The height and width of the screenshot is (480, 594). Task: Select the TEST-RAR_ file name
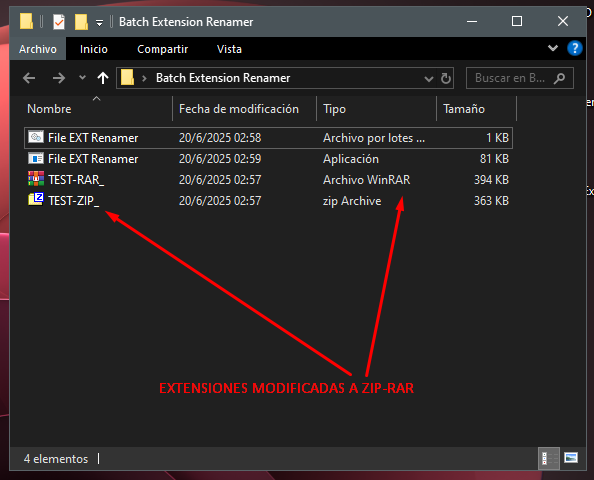(x=76, y=180)
